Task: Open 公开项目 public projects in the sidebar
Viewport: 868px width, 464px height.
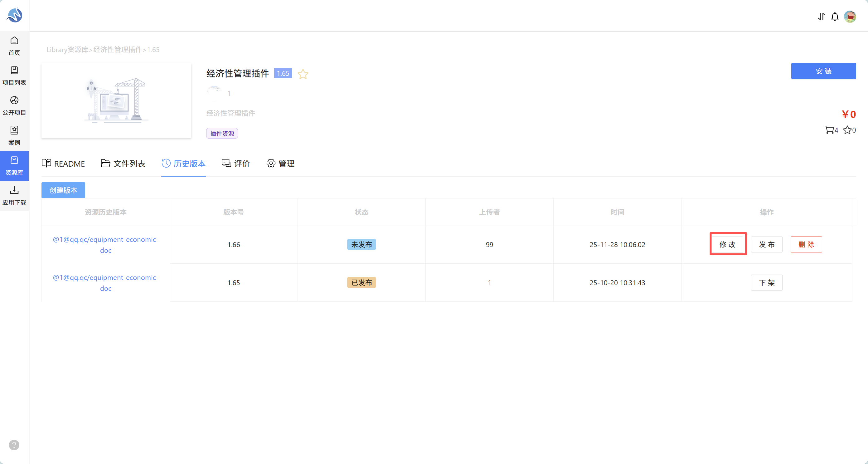Action: click(x=14, y=106)
